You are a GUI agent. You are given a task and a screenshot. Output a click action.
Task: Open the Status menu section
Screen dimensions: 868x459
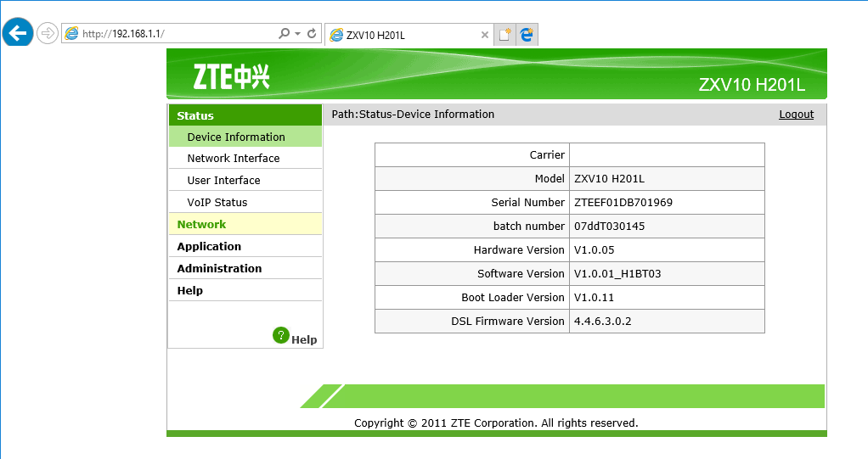point(245,115)
